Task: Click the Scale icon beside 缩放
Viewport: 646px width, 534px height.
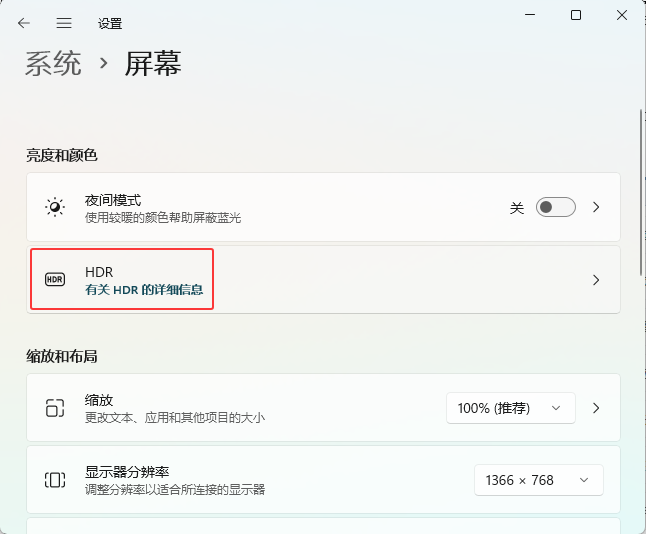Action: pyautogui.click(x=55, y=408)
